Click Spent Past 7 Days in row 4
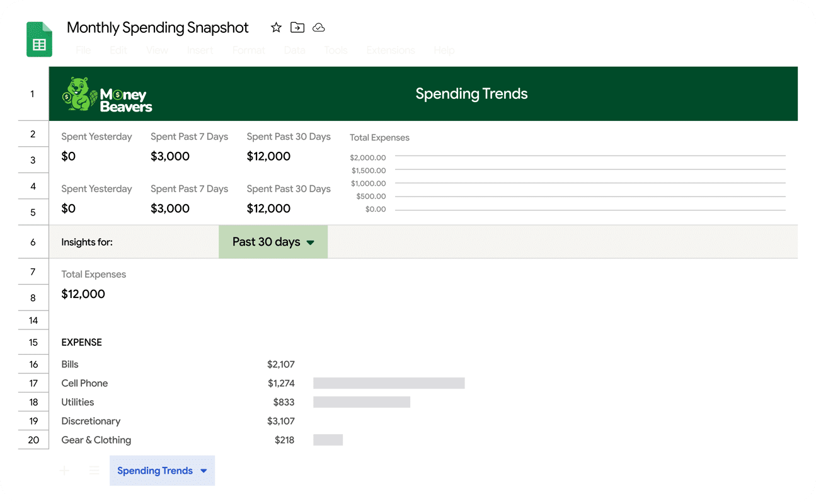816x504 pixels. tap(189, 189)
